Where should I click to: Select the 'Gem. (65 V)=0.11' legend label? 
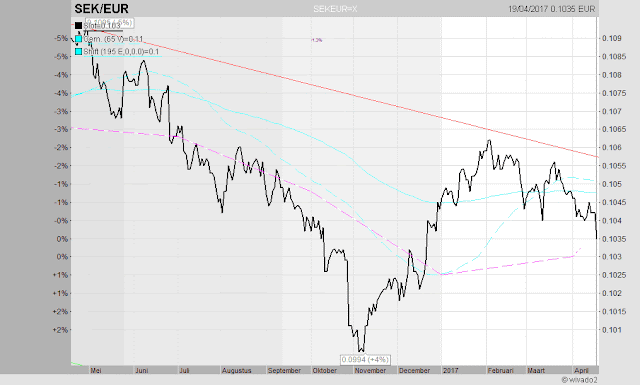coord(113,39)
